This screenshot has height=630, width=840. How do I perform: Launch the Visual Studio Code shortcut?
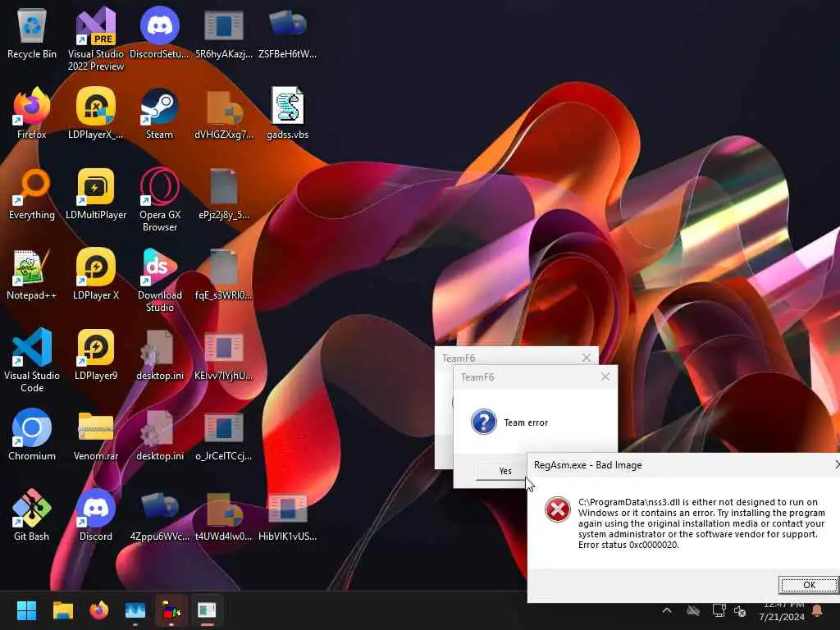[x=32, y=360]
